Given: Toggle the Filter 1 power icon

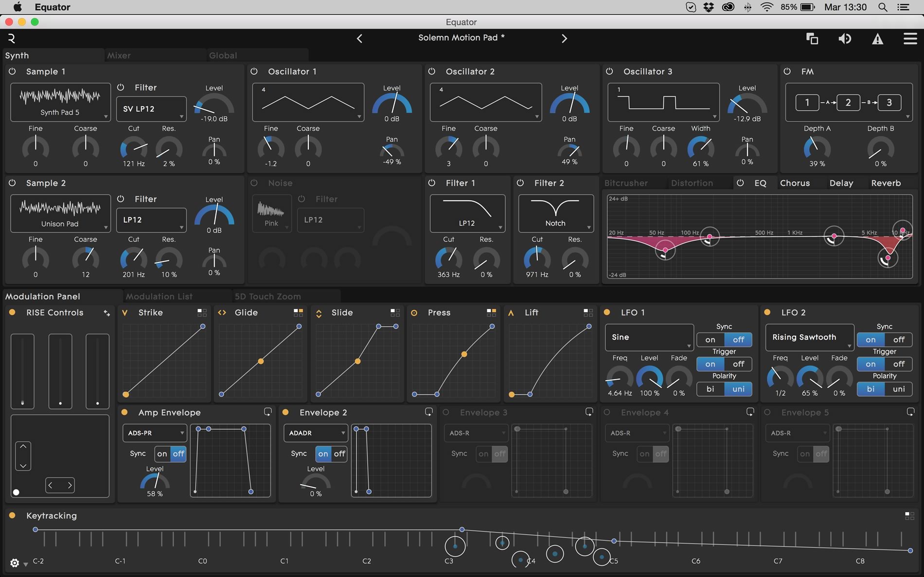Looking at the screenshot, I should click(x=431, y=183).
